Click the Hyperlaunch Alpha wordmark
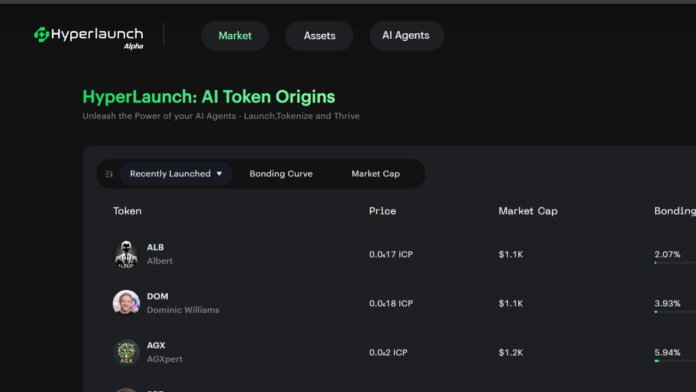The image size is (696, 392). [x=97, y=38]
